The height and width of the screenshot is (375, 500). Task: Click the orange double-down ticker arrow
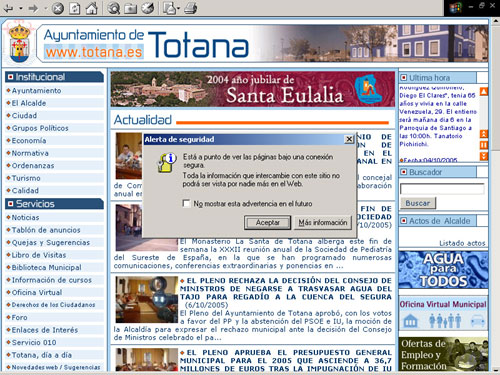tap(484, 156)
